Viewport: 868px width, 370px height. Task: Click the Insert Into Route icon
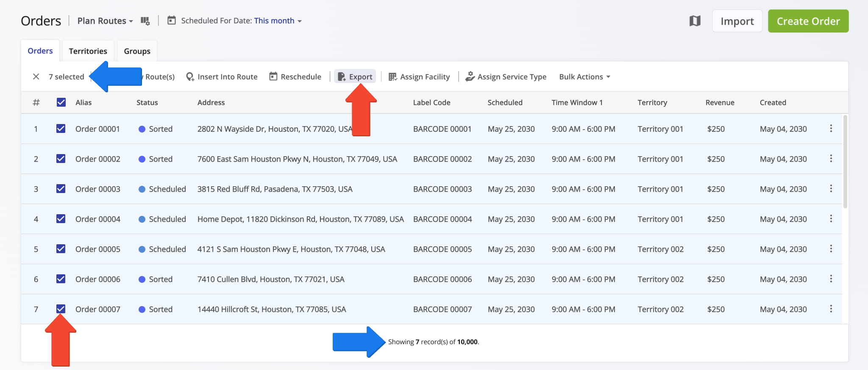(190, 77)
